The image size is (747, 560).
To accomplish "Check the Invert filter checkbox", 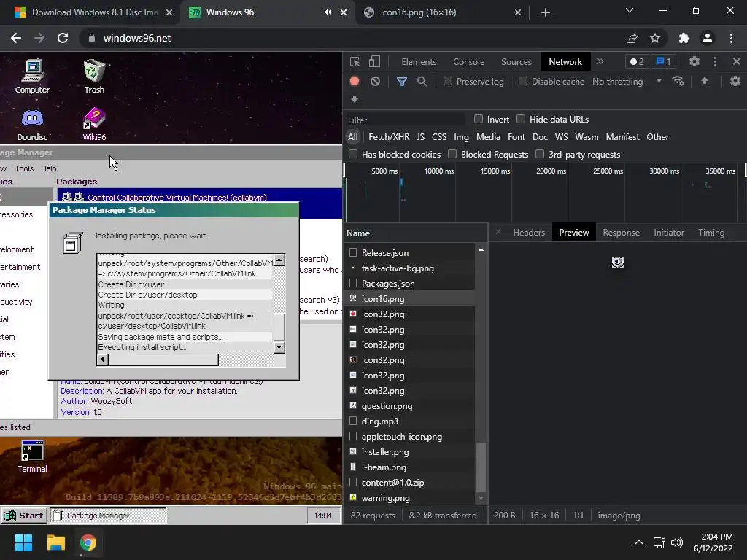I will point(479,119).
